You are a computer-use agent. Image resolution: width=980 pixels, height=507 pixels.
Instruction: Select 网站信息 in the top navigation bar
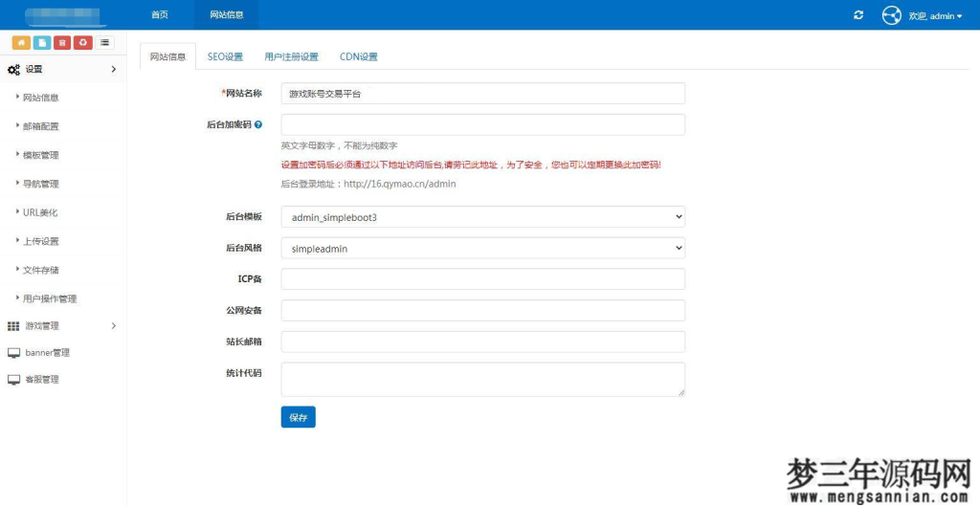point(226,15)
